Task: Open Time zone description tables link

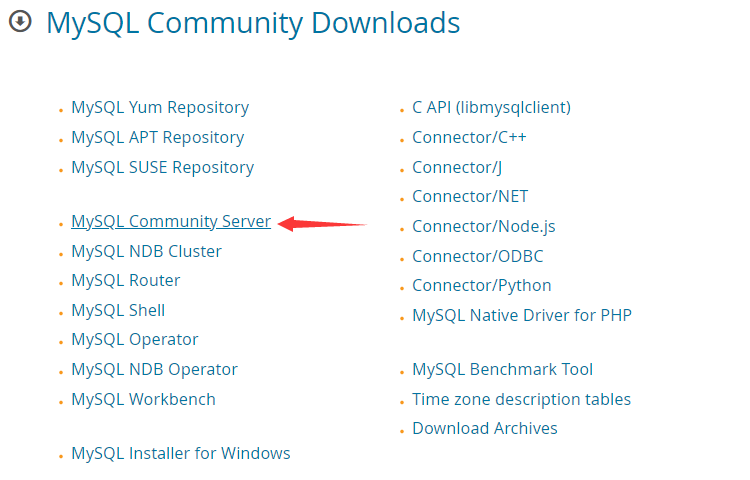Action: (x=521, y=400)
